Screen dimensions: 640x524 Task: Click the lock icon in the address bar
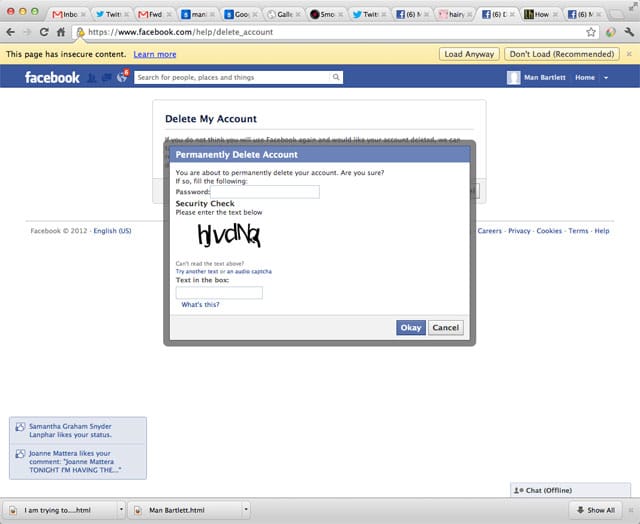80,32
